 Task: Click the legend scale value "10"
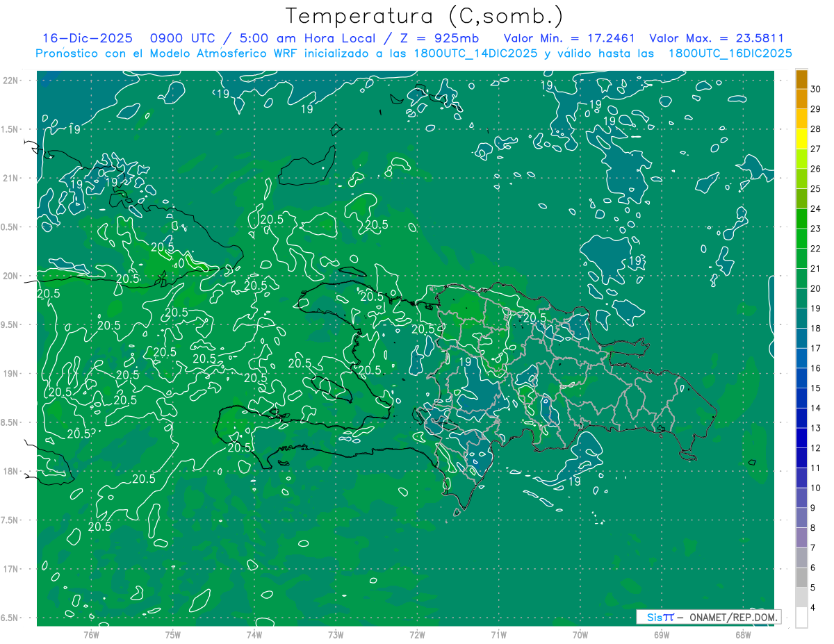click(x=815, y=488)
